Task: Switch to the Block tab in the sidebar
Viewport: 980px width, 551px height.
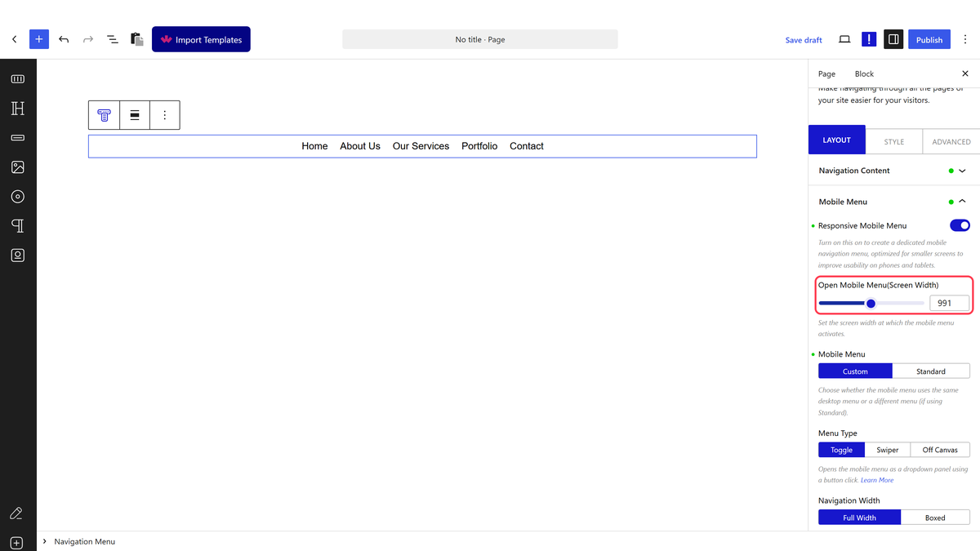Action: (864, 73)
